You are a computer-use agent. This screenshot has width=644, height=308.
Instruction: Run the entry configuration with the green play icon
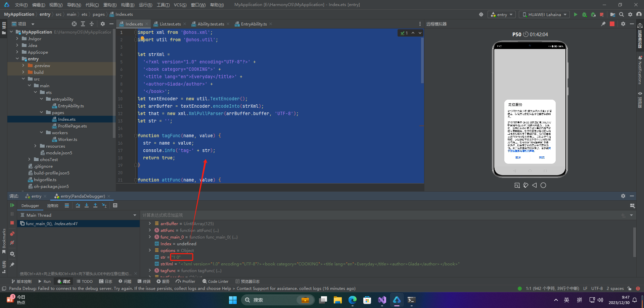(576, 14)
